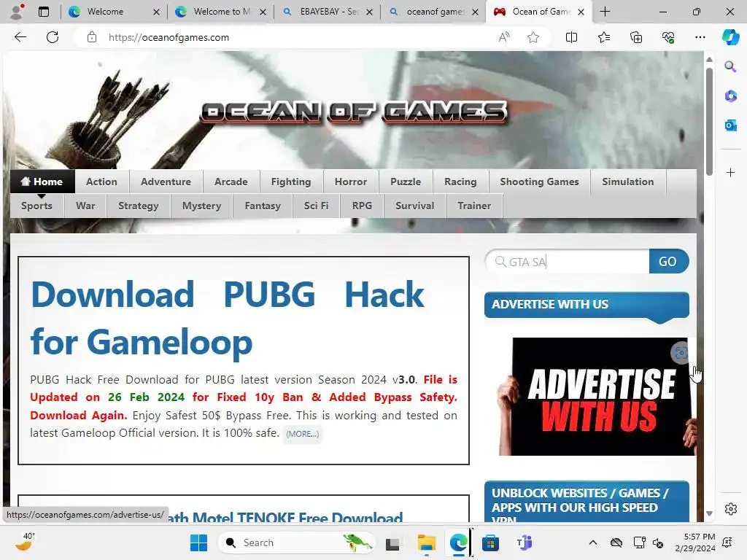Click the Windows taskbar Search box
Image resolution: width=747 pixels, height=560 pixels.
(x=296, y=542)
